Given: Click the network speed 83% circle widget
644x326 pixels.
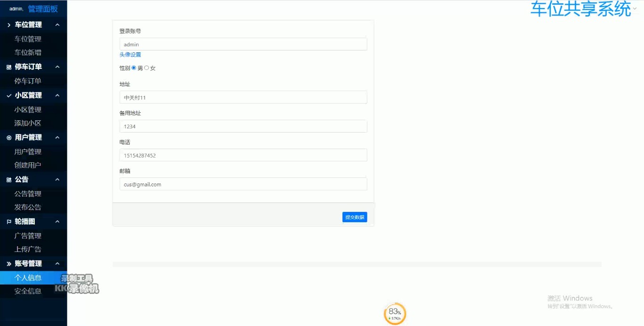Looking at the screenshot, I should [x=395, y=314].
